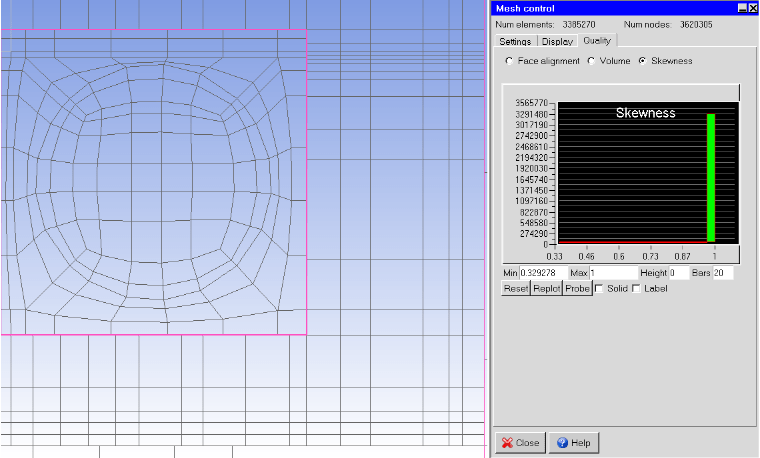Image resolution: width=760 pixels, height=458 pixels.
Task: Click the Replot button
Action: (546, 289)
